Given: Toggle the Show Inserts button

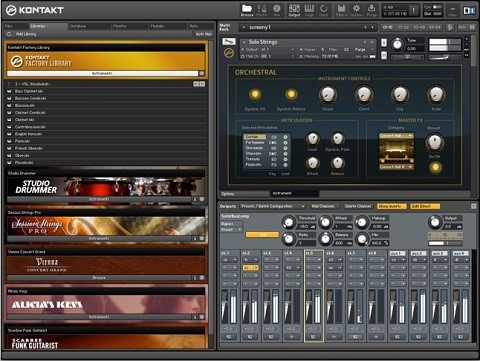Looking at the screenshot, I should [392, 206].
